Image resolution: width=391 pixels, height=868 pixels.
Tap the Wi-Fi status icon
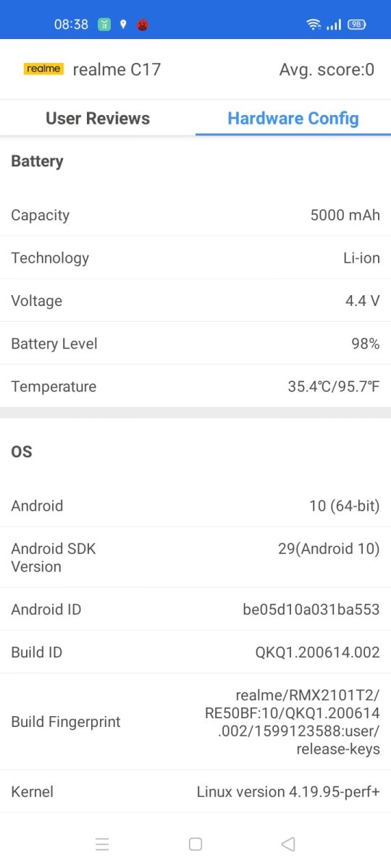click(x=314, y=24)
